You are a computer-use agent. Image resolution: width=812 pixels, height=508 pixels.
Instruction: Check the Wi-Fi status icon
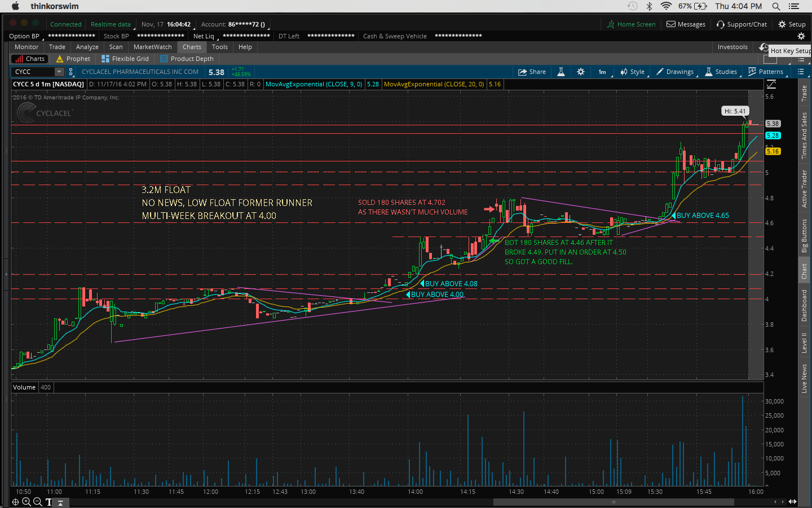(666, 6)
